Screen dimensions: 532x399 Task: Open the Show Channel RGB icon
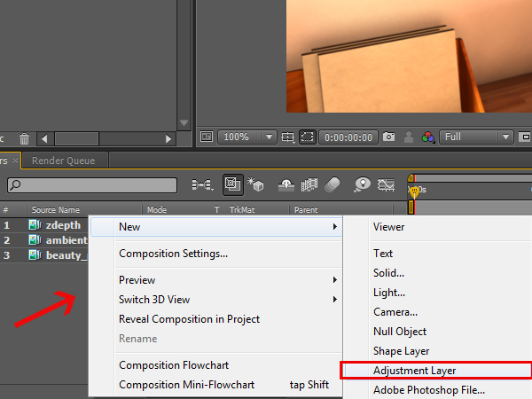click(428, 137)
